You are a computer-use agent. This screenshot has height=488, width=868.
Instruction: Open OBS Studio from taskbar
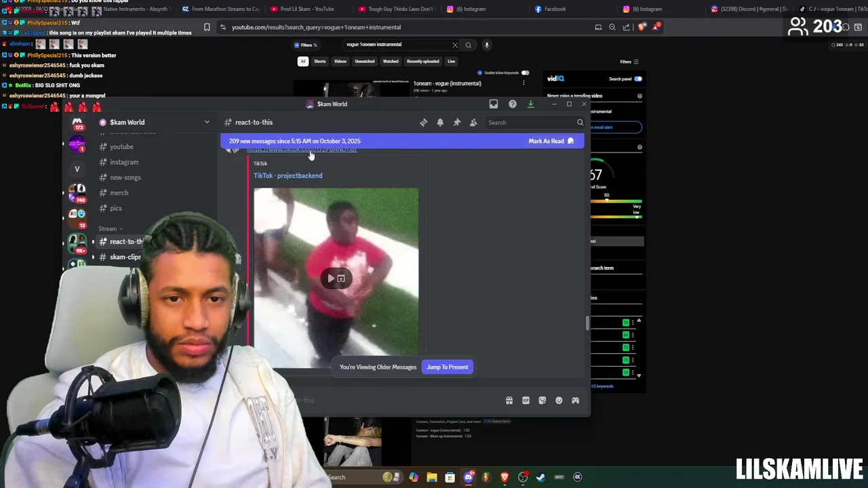pos(523,477)
